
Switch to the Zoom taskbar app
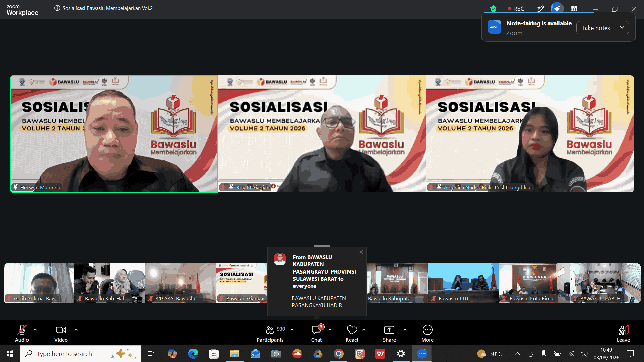point(422,354)
